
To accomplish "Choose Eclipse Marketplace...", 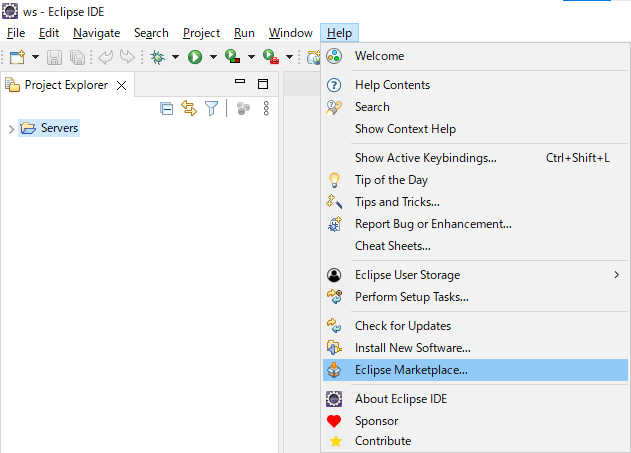I will (x=475, y=370).
